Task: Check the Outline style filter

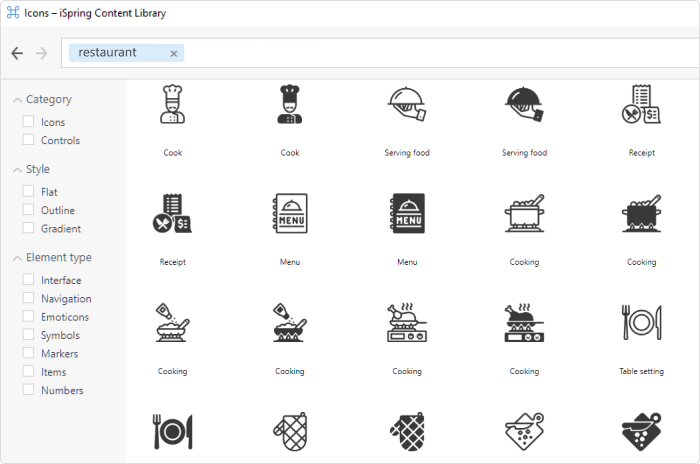Action: coord(28,209)
